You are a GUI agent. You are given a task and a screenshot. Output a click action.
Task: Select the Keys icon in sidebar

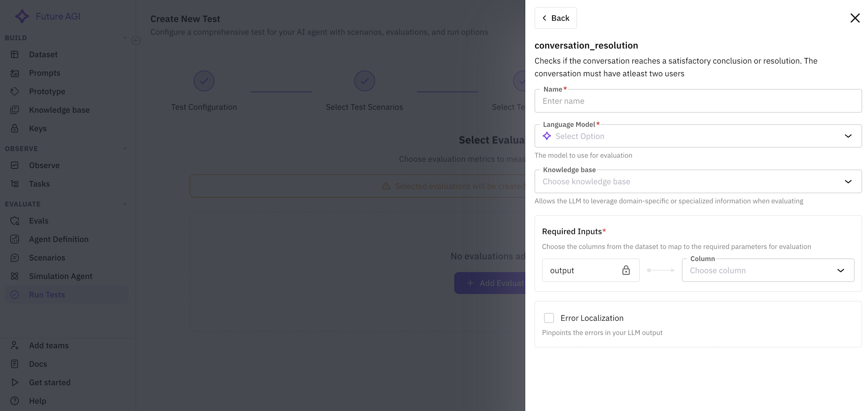15,128
